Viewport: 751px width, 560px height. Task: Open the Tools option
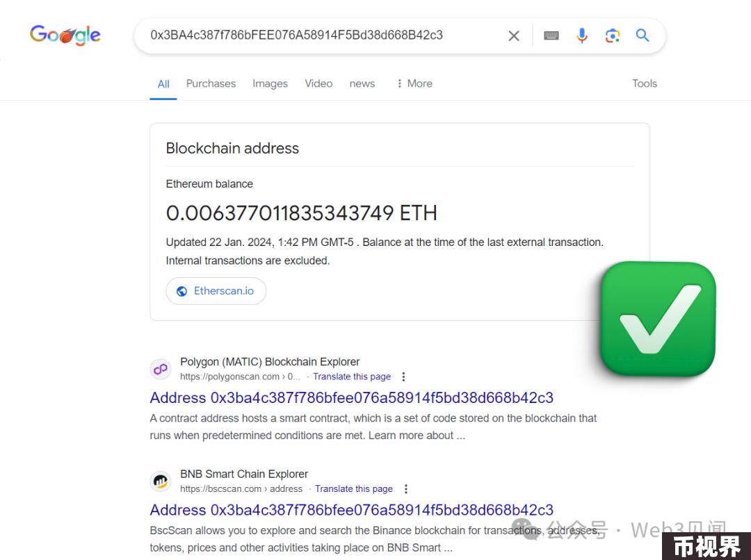[x=644, y=83]
